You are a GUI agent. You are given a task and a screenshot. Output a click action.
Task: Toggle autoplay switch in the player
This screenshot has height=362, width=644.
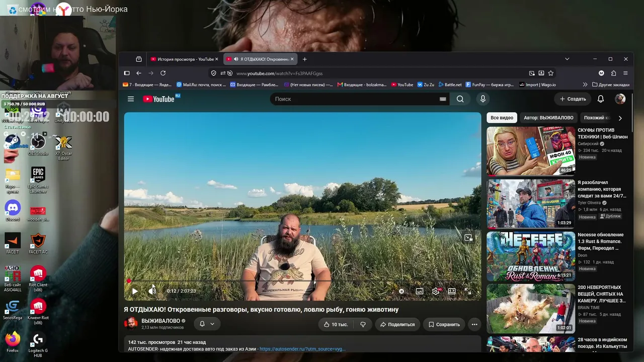tap(401, 291)
